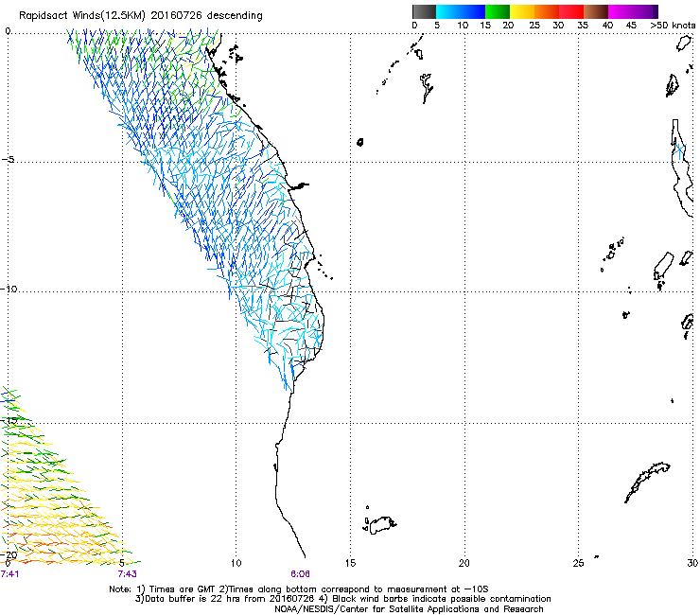Click the note line "3)Data buffer is 22 hrs"
The image size is (700, 615).
342,599
